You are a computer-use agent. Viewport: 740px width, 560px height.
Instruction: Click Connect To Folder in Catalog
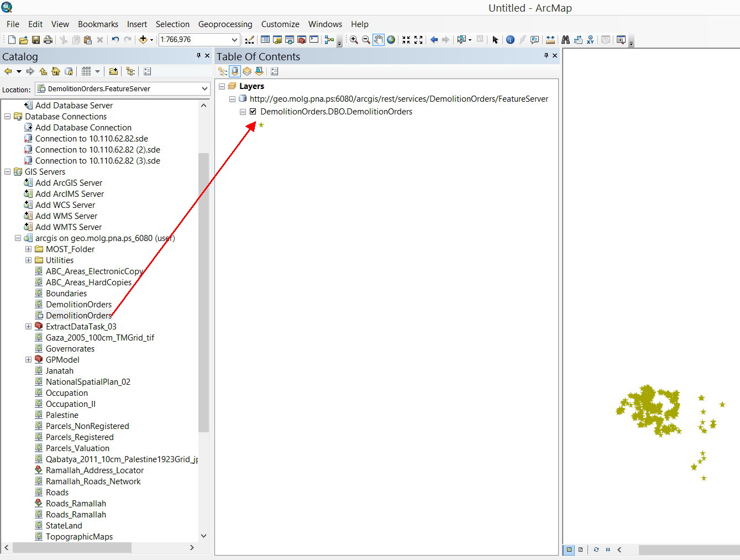(113, 71)
